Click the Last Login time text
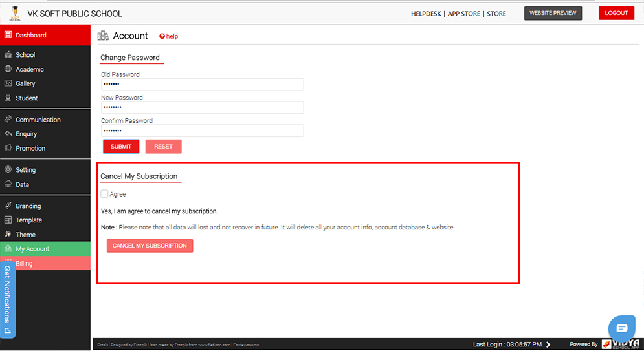644x351 pixels. [507, 345]
